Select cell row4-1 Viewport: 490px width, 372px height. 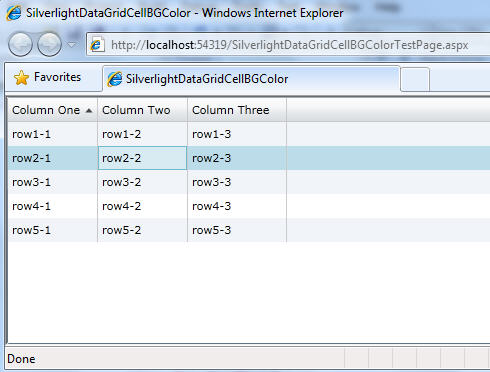coord(52,206)
